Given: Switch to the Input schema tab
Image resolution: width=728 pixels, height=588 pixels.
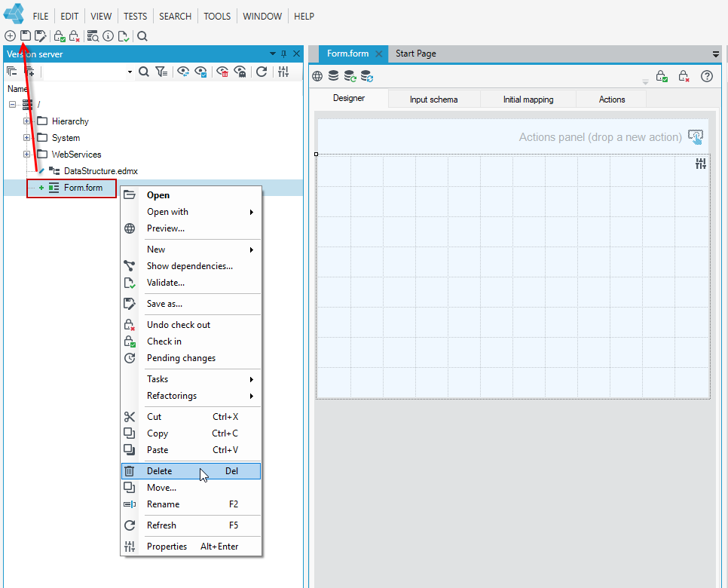Looking at the screenshot, I should point(433,100).
